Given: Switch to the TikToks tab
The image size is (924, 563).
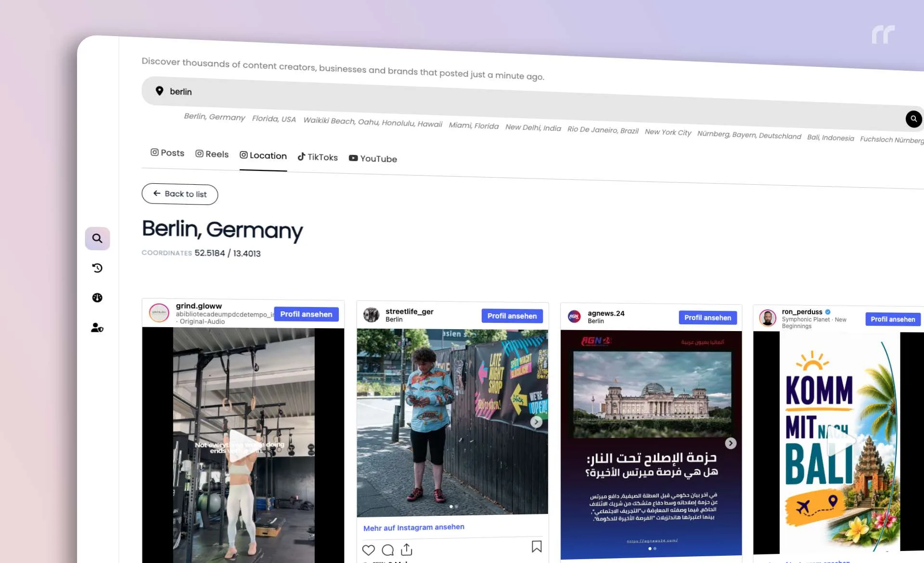Looking at the screenshot, I should [x=318, y=157].
